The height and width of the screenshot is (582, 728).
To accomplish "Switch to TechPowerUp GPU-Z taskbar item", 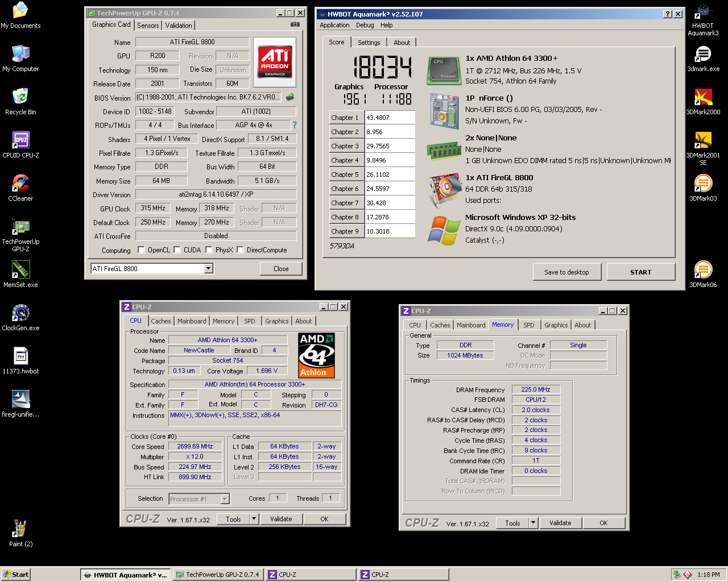I will [218, 575].
